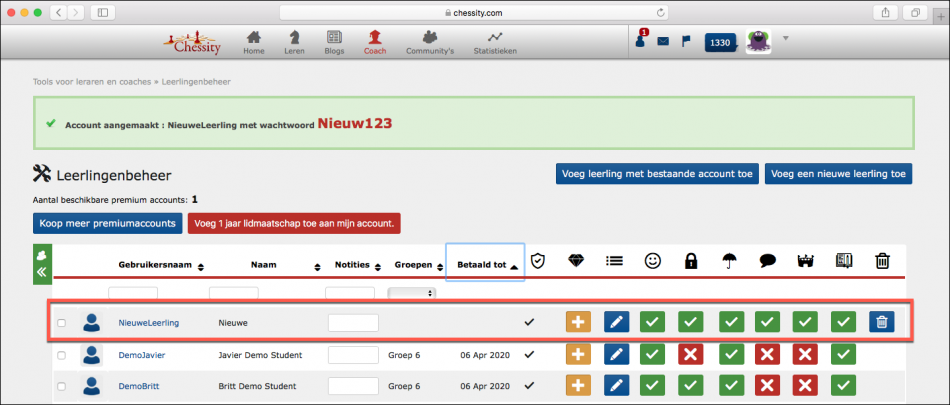
Task: Click the castle column header icon
Action: [x=805, y=261]
